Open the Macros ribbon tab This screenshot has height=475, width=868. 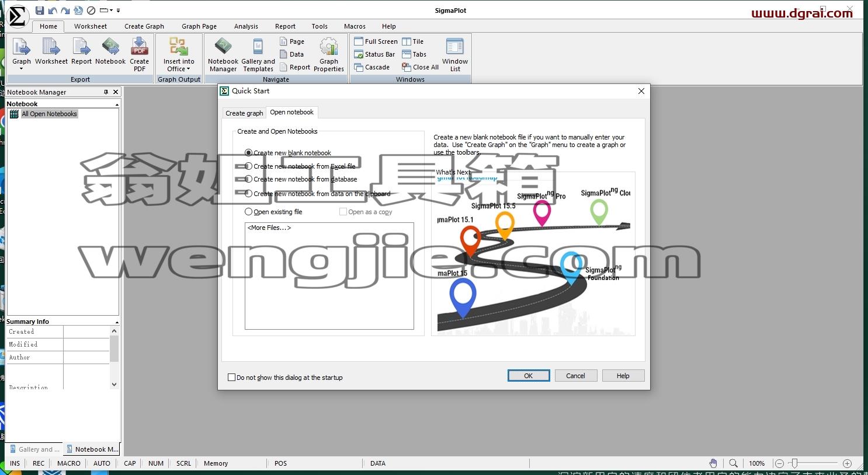[355, 26]
